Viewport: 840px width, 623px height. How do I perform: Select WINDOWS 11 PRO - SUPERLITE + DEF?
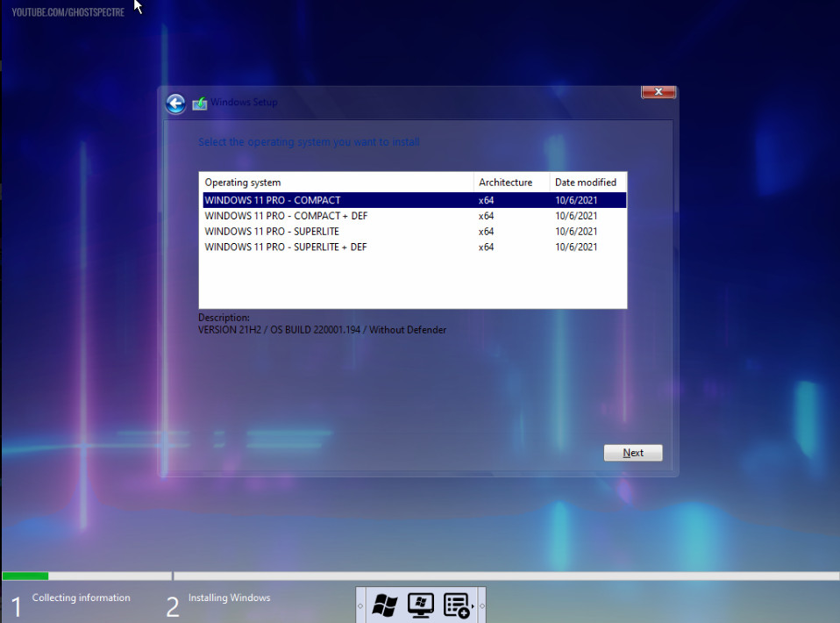[x=414, y=247]
